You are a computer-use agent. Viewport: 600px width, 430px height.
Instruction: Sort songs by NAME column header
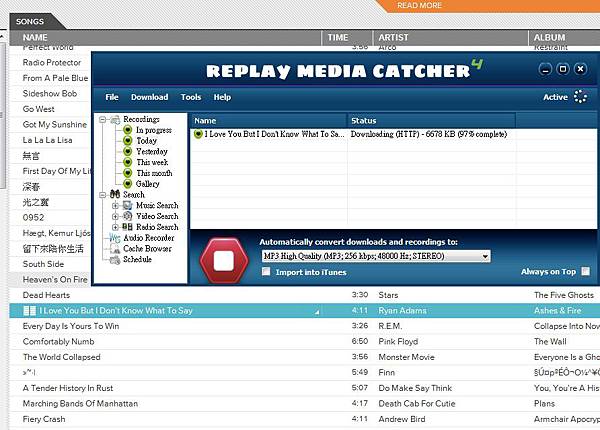click(x=165, y=37)
